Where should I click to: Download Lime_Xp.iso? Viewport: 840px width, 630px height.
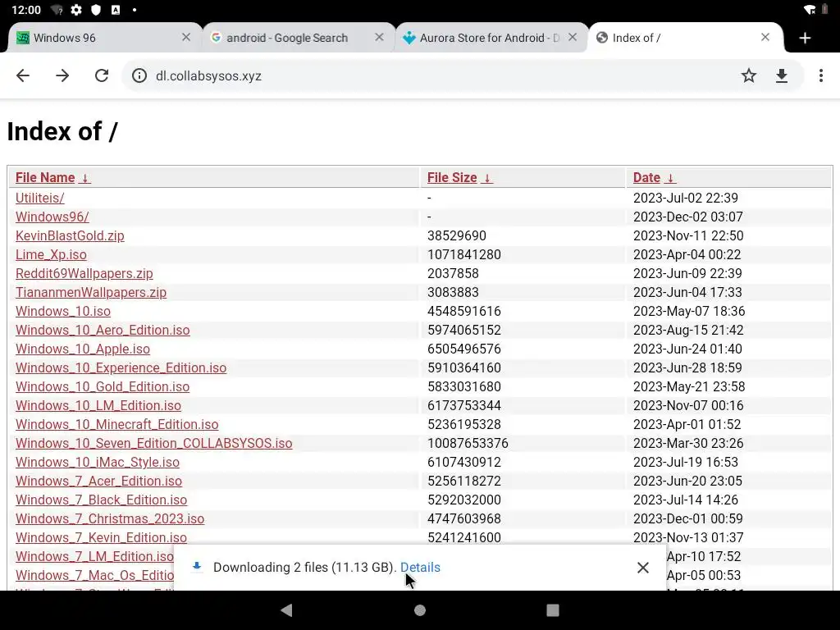tap(51, 254)
